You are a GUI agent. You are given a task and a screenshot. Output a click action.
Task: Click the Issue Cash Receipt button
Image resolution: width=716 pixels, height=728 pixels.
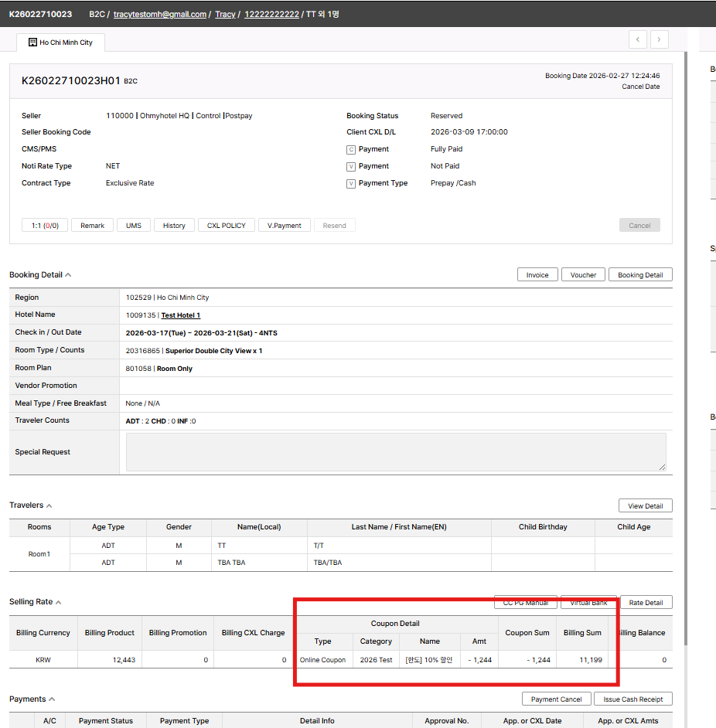(x=632, y=699)
